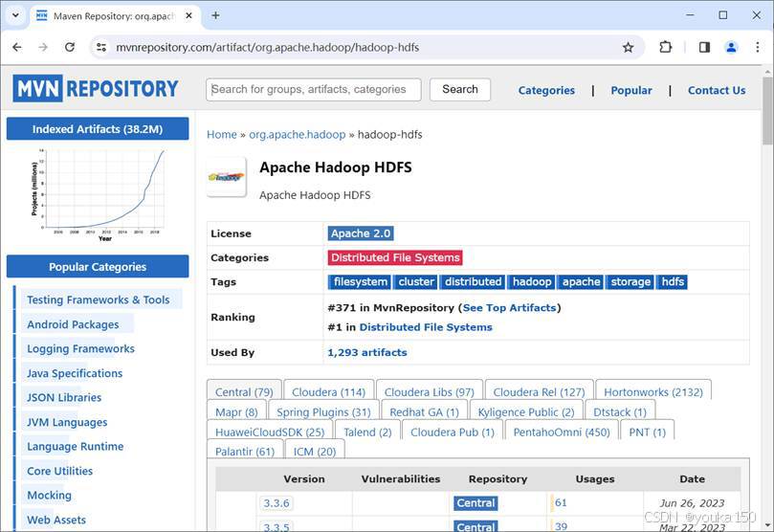Click the browser back arrow

[17, 48]
